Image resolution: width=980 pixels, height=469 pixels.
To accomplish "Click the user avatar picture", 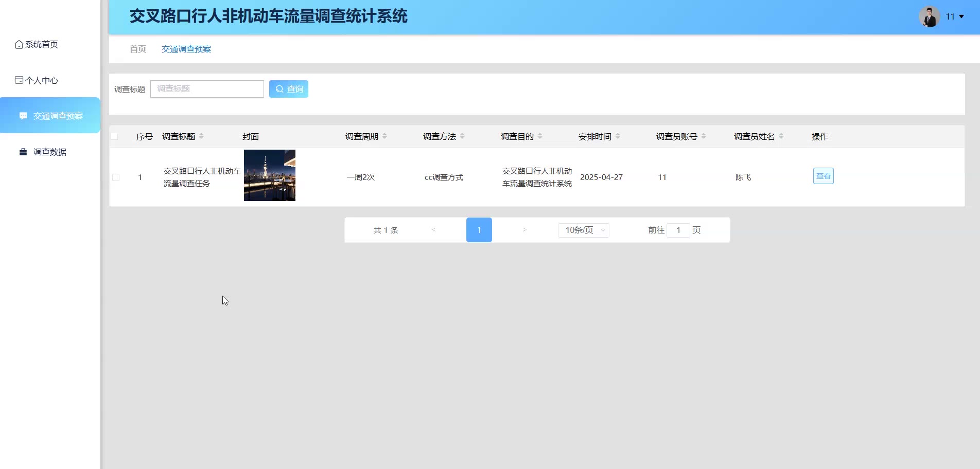I will [929, 17].
